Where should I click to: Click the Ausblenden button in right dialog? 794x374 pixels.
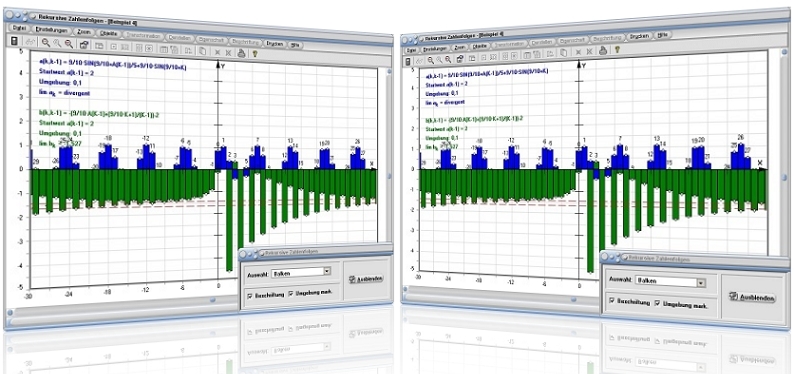752,297
